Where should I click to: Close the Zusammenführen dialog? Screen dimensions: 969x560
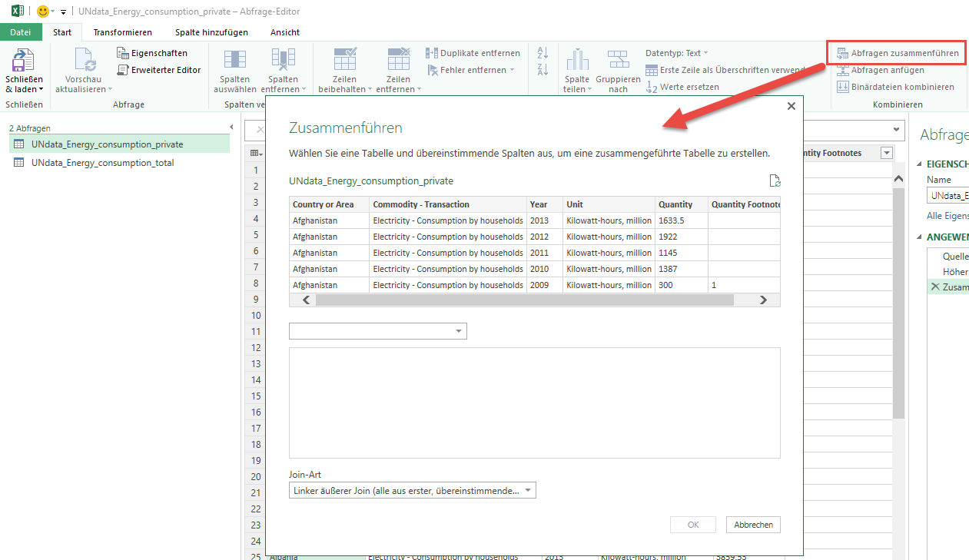click(791, 107)
